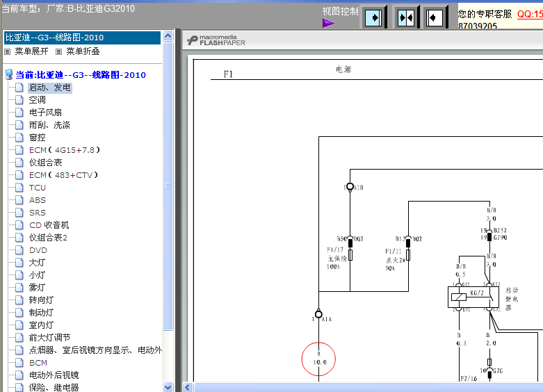Click the sidebar scroll-down arrow
The image size is (543, 392).
[x=168, y=387]
